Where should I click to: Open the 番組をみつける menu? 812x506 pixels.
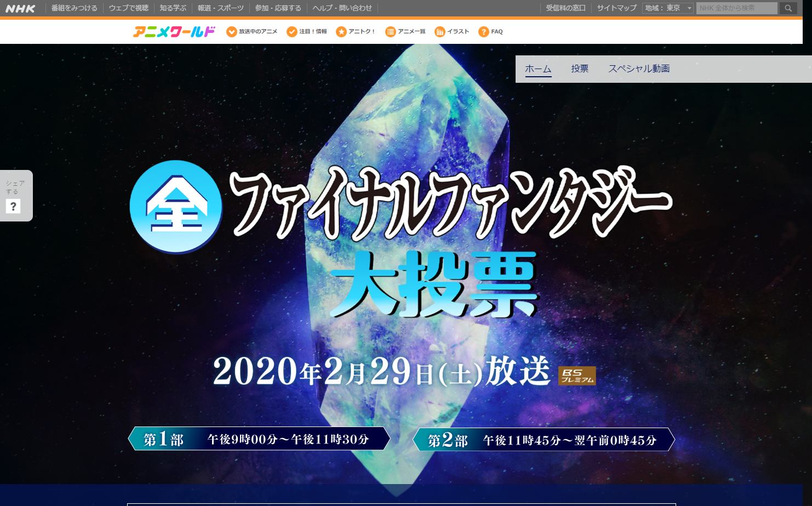tap(75, 8)
